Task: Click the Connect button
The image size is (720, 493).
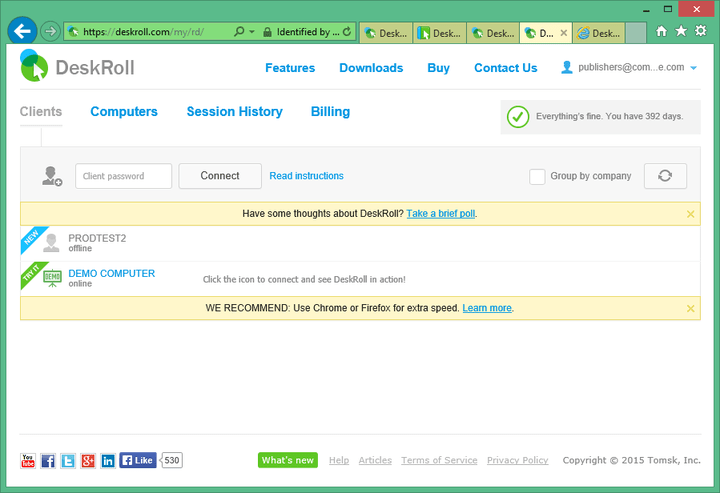Action: 220,176
